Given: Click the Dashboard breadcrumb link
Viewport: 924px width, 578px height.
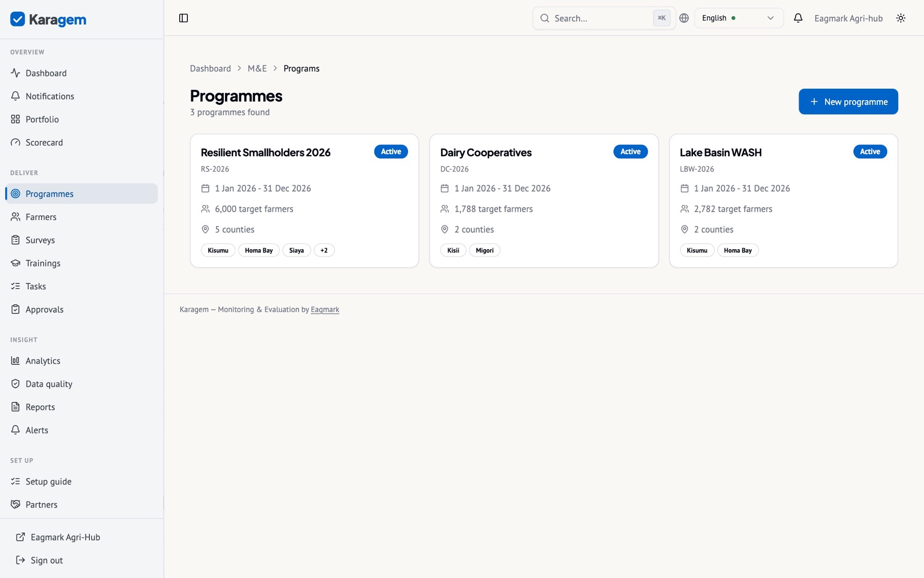Looking at the screenshot, I should 210,68.
